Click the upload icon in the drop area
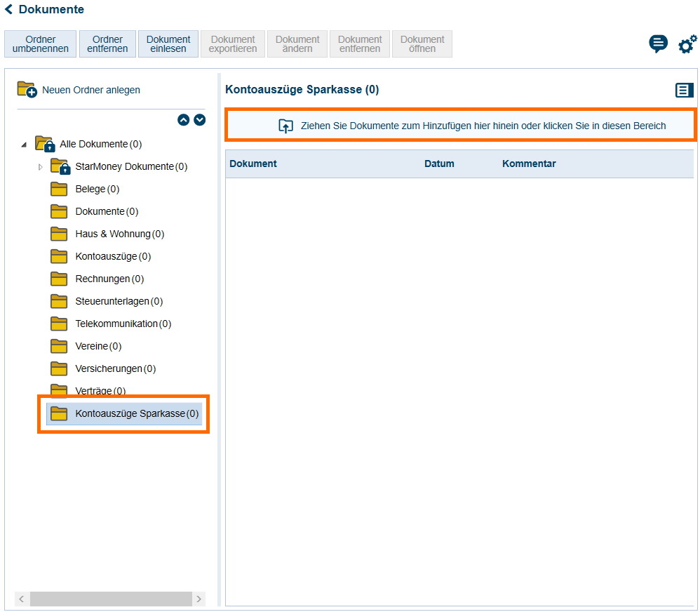700x612 pixels. point(285,126)
